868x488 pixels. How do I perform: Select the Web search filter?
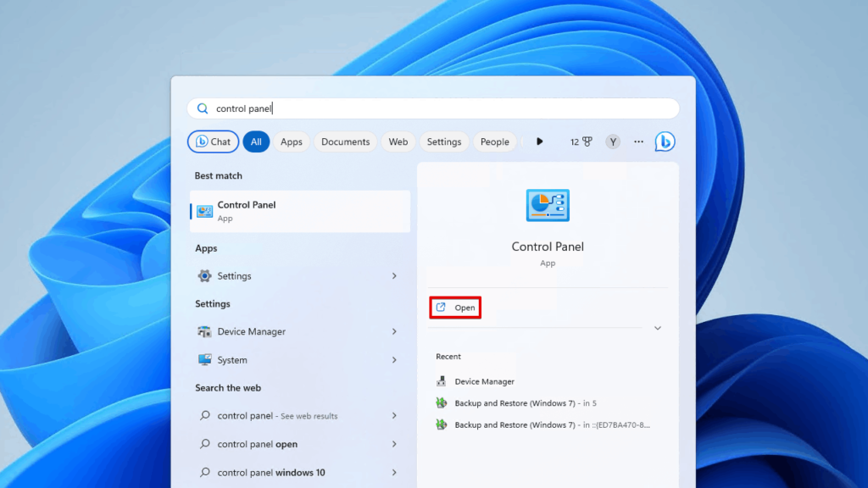(398, 141)
